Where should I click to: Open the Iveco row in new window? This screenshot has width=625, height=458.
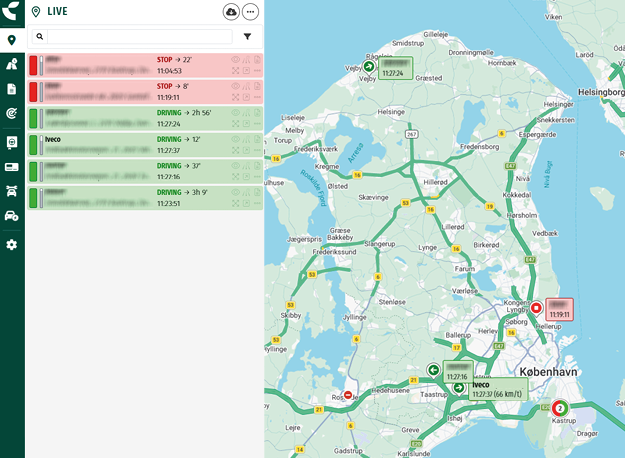tap(246, 150)
